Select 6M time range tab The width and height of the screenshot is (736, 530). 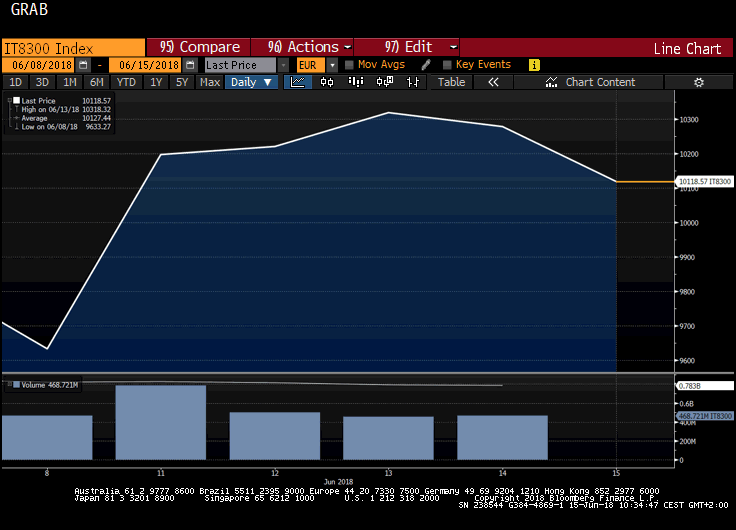(x=97, y=82)
